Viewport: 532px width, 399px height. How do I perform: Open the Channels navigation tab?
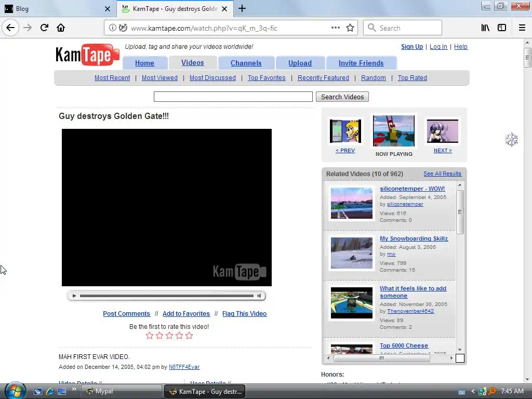(x=246, y=63)
